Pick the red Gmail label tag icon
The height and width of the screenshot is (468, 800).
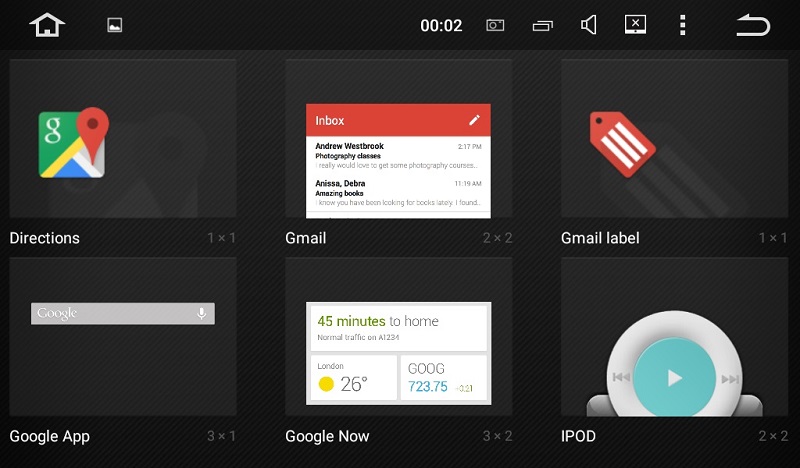click(x=622, y=138)
